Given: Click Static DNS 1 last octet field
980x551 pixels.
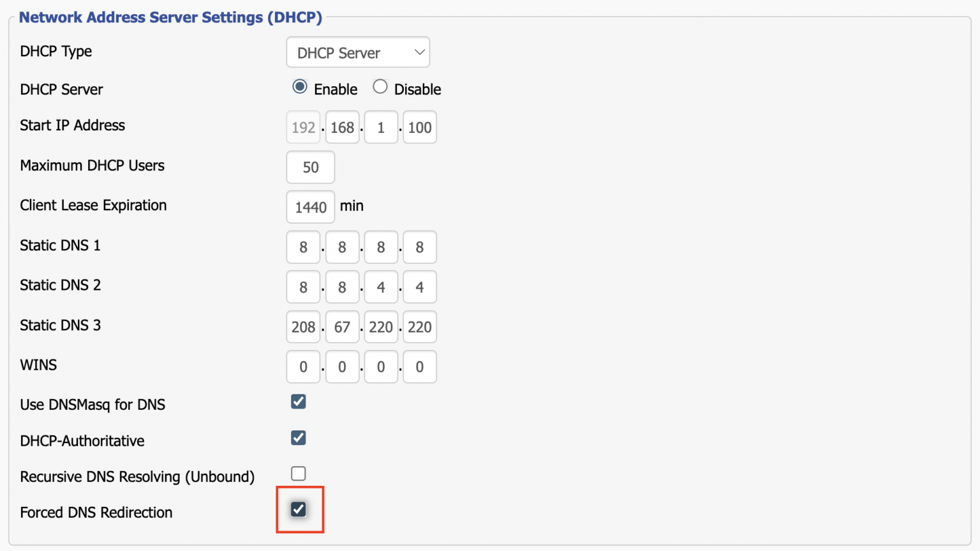Looking at the screenshot, I should pos(419,247).
